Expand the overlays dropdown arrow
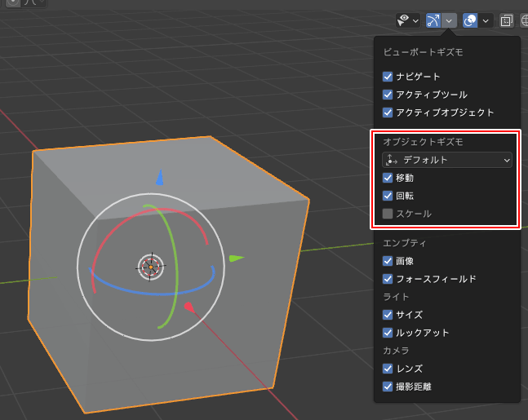This screenshot has height=420, width=528. pos(487,20)
